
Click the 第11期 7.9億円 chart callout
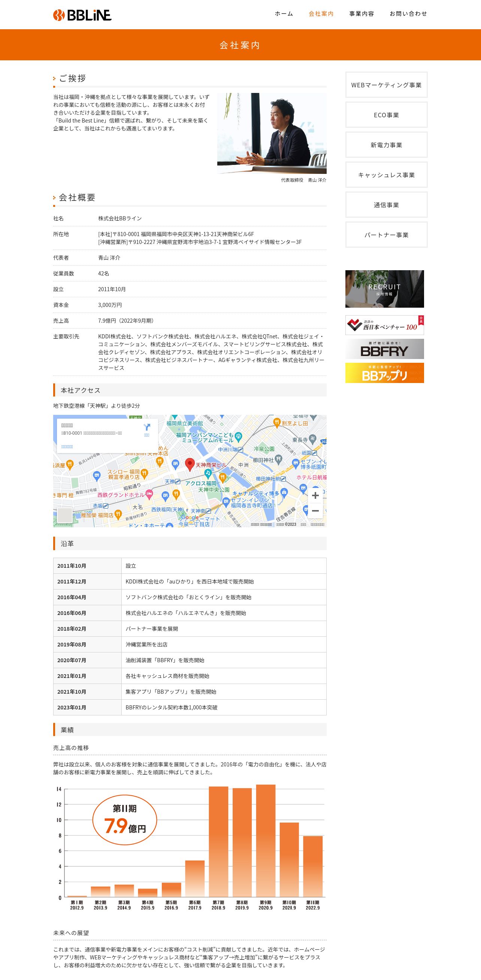point(125,820)
